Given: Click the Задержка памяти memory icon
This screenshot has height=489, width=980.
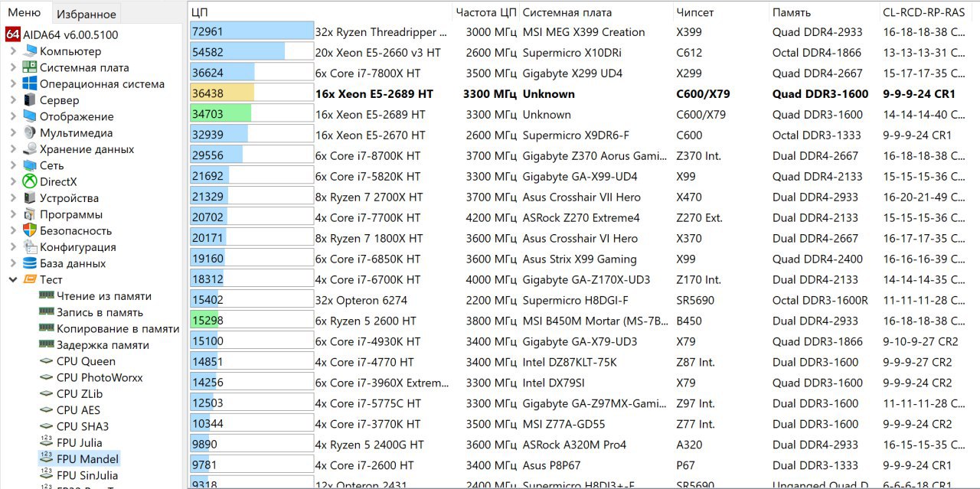Looking at the screenshot, I should point(47,345).
